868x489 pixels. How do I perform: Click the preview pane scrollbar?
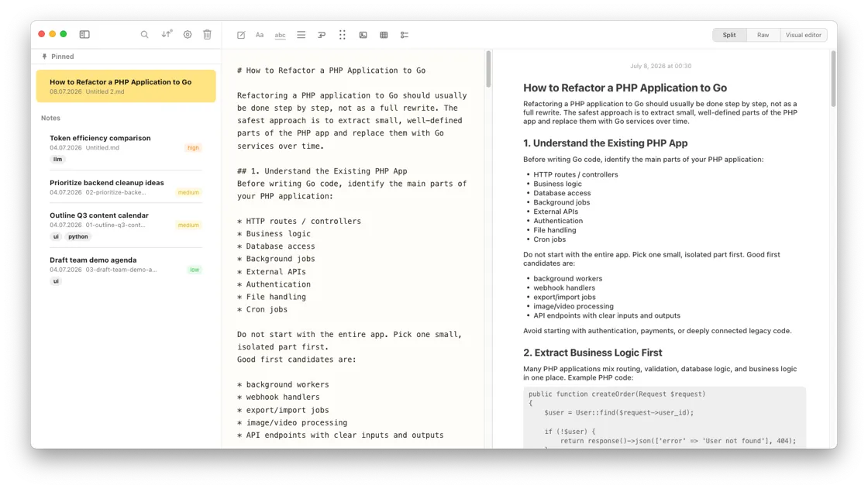point(833,78)
